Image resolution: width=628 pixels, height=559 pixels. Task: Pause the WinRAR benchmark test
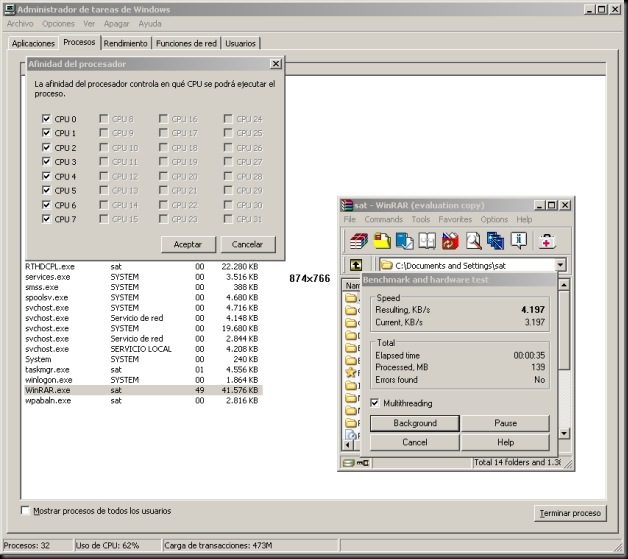click(x=505, y=423)
